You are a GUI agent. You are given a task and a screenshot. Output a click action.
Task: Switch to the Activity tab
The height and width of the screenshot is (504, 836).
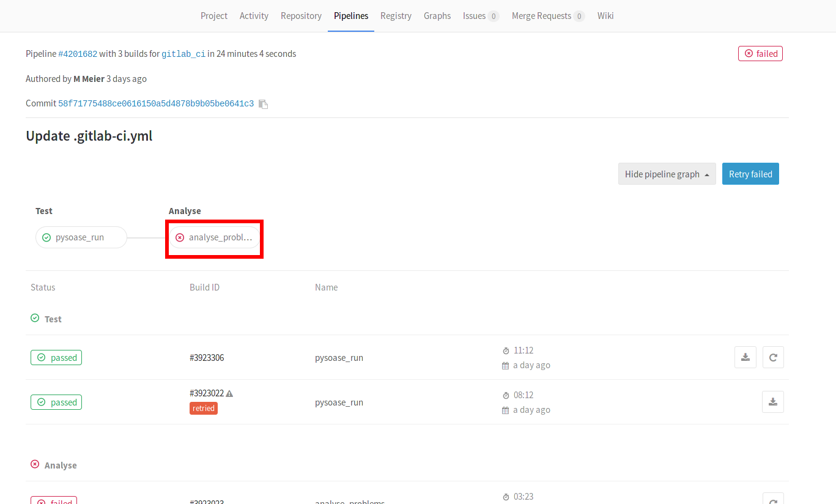coord(254,16)
